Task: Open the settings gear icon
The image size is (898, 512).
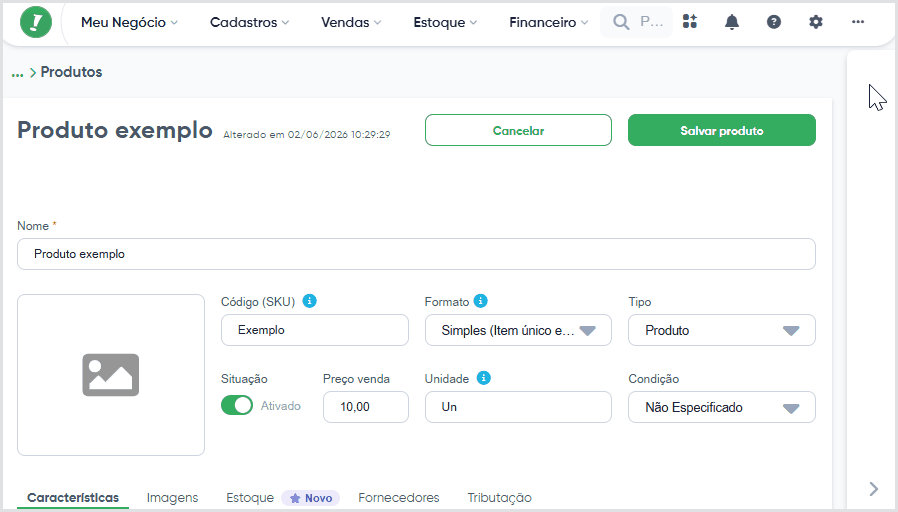Action: pyautogui.click(x=816, y=22)
